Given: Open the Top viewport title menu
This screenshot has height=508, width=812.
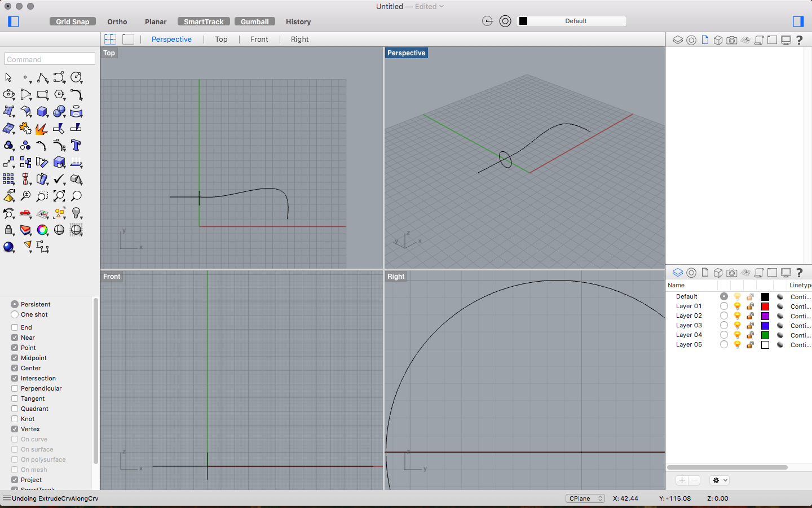Looking at the screenshot, I should [109, 53].
